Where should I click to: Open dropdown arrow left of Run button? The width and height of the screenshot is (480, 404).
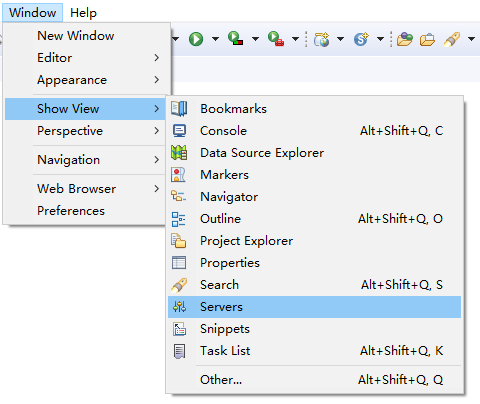(x=175, y=39)
